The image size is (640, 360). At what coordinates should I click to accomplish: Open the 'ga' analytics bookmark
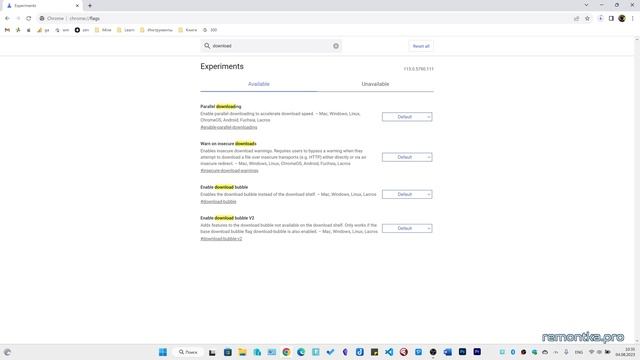tap(43, 30)
